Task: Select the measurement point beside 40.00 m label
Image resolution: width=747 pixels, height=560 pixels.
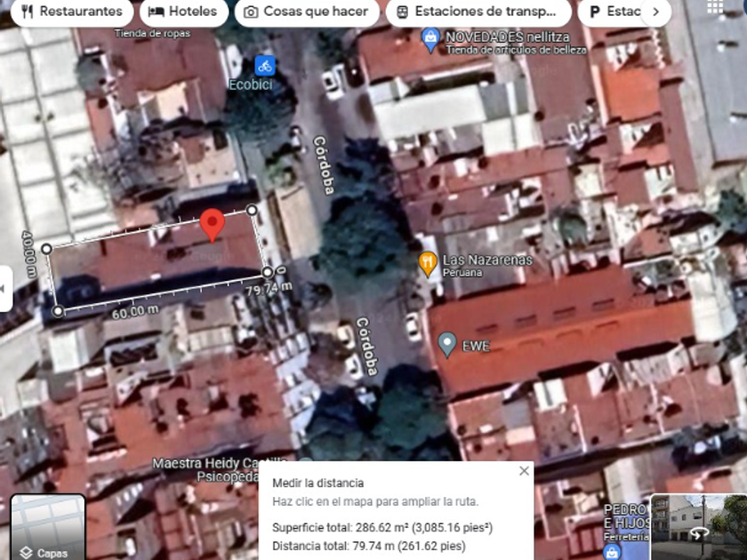Action: tap(46, 249)
